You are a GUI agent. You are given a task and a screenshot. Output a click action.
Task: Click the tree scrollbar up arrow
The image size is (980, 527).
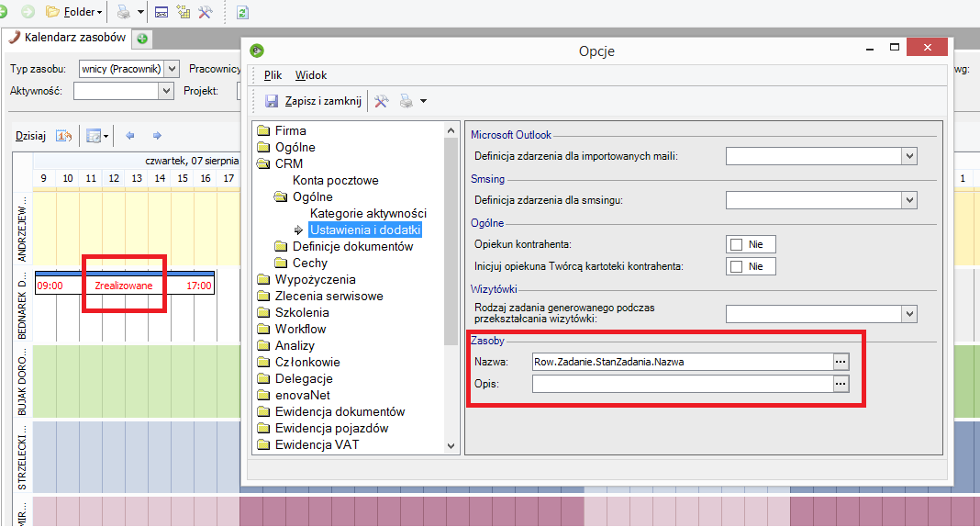[x=451, y=130]
